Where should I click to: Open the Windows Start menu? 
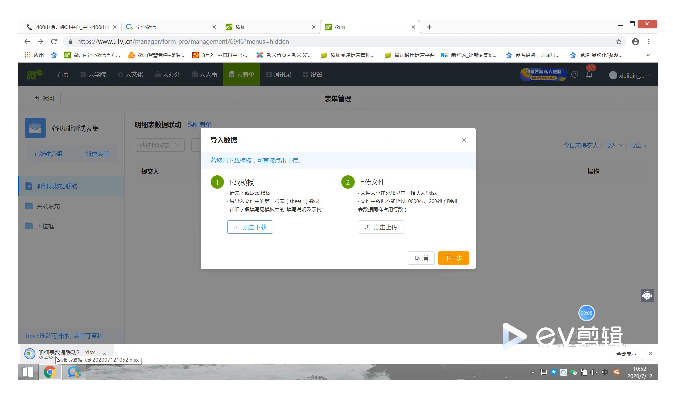coord(27,372)
